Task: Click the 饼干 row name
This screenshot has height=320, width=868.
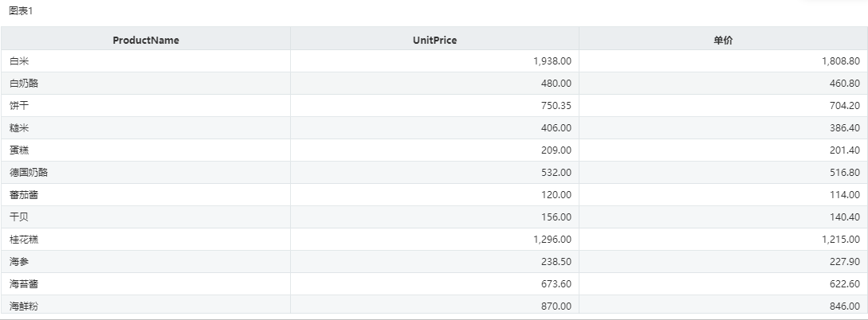Action: [19, 106]
